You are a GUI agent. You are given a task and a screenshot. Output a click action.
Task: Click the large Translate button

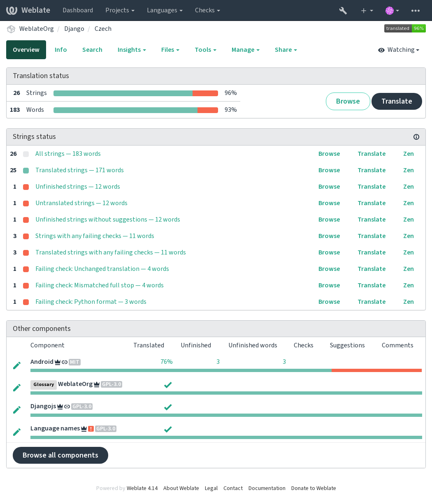397,101
